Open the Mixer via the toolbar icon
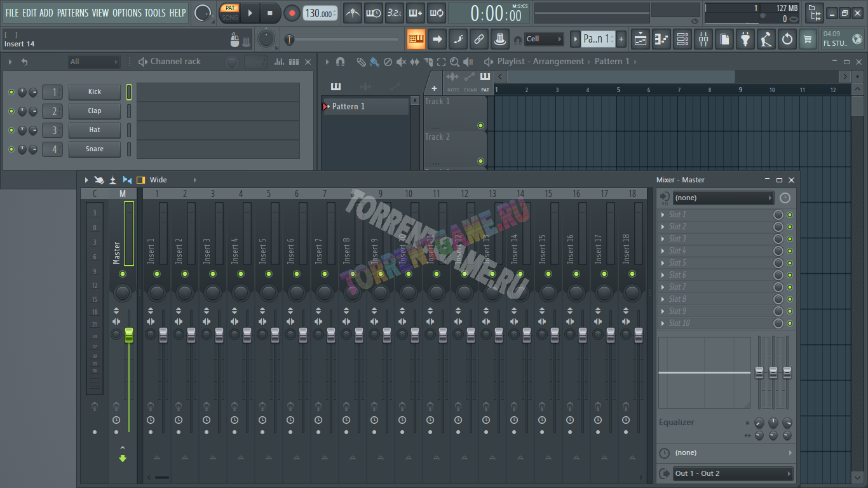Image resolution: width=868 pixels, height=488 pixels. tap(703, 39)
